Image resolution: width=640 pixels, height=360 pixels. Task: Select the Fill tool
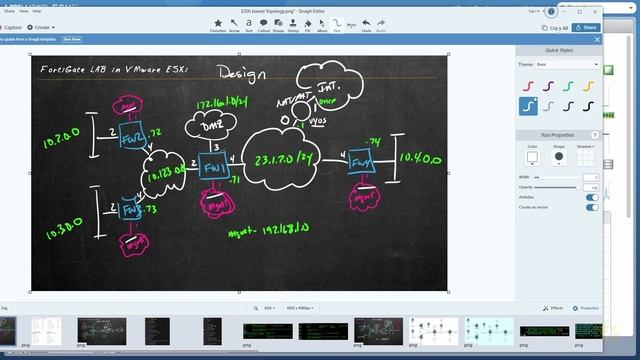(x=308, y=25)
